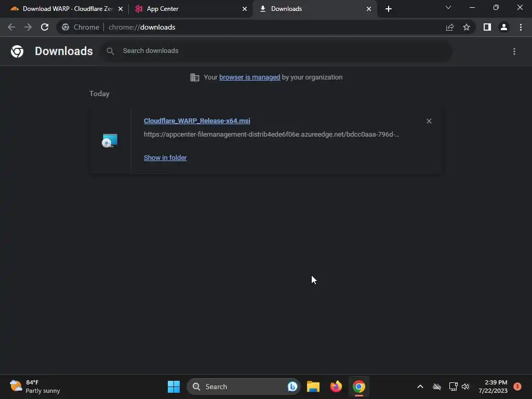Click Show in folder link

point(165,158)
